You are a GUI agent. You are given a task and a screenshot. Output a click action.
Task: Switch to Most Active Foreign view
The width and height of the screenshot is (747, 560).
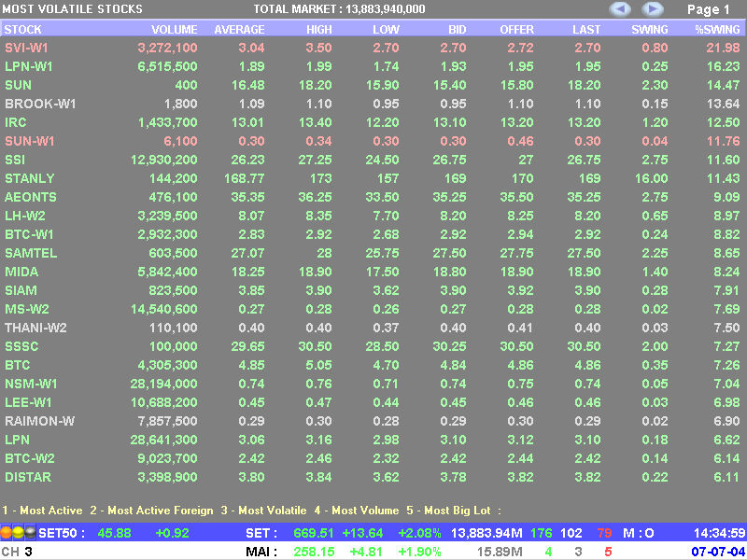[x=151, y=511]
